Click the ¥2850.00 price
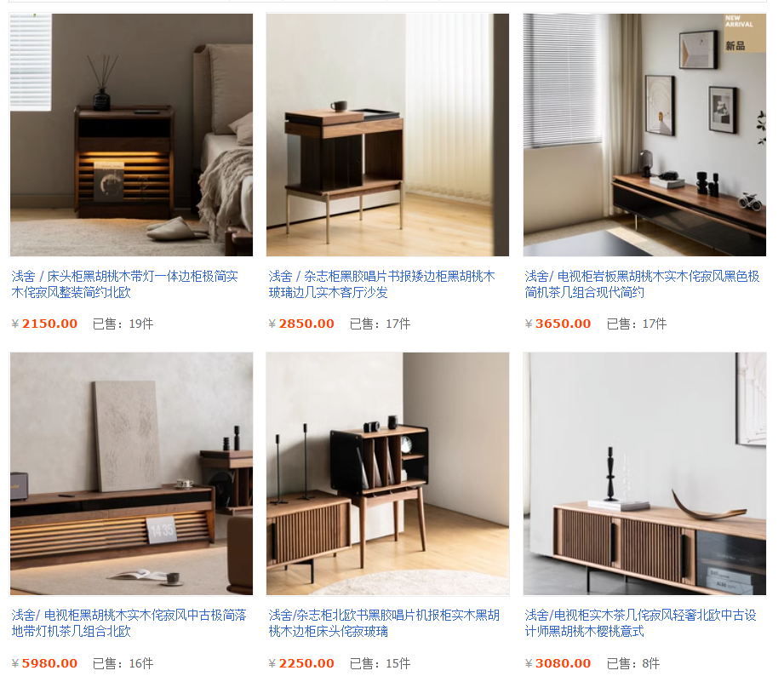This screenshot has height=682, width=784. (301, 324)
